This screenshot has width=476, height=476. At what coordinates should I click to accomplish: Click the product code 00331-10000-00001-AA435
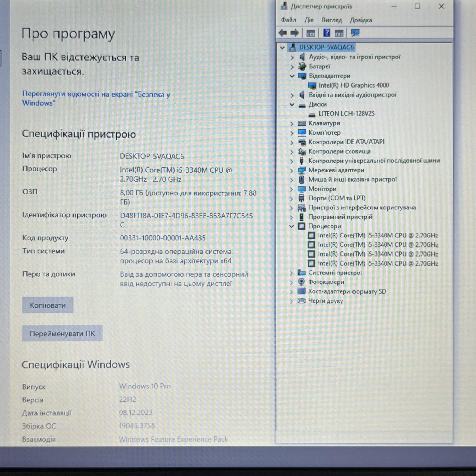pos(163,238)
